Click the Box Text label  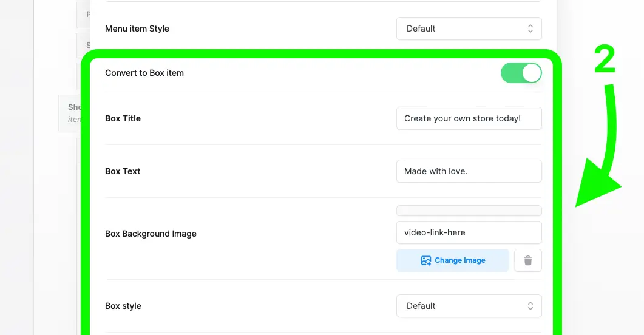[x=123, y=171]
